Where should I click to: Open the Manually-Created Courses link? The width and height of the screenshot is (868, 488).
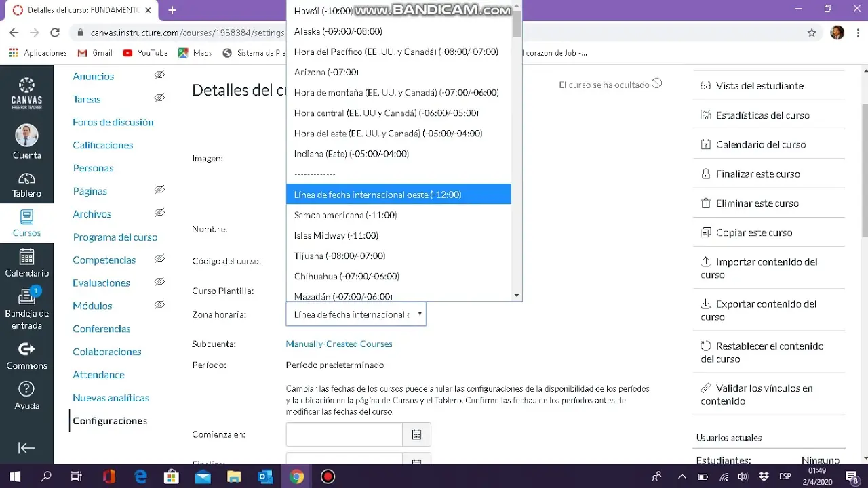339,344
